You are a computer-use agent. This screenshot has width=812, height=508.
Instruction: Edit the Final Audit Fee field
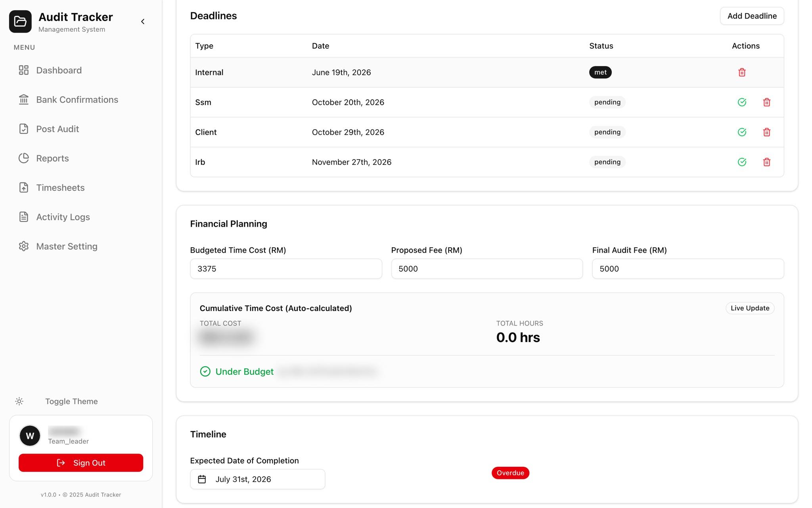(688, 269)
